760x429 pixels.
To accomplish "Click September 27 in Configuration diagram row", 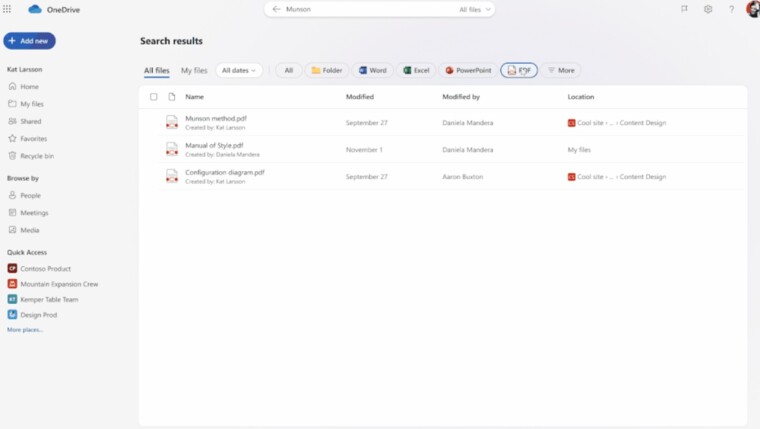I will (x=366, y=177).
